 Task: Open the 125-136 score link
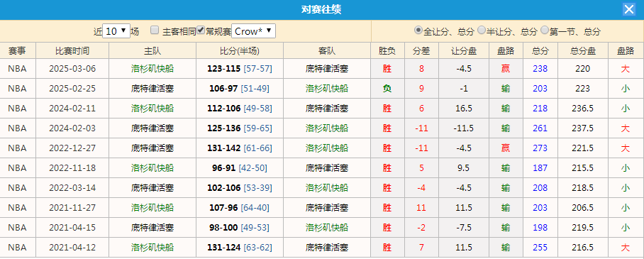pos(224,128)
